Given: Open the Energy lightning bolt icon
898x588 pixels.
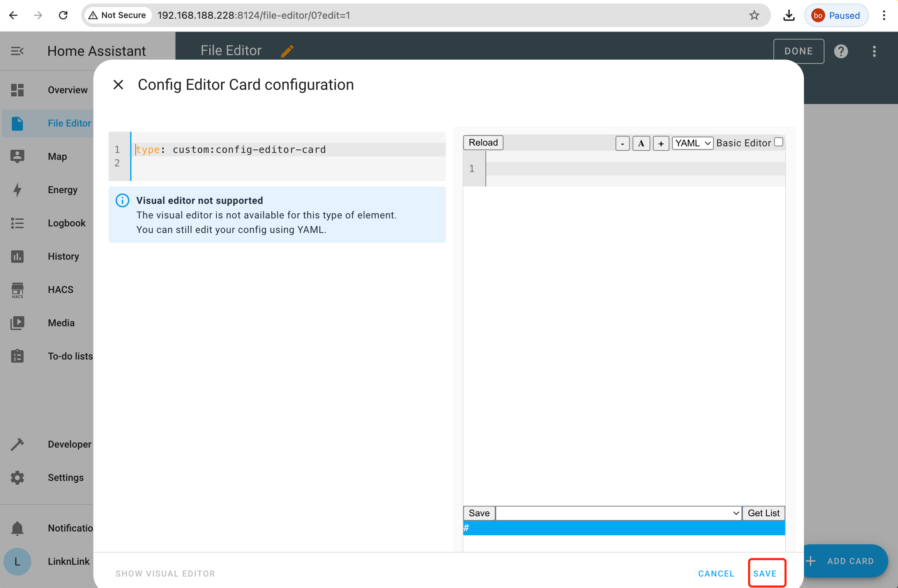Looking at the screenshot, I should (x=17, y=190).
